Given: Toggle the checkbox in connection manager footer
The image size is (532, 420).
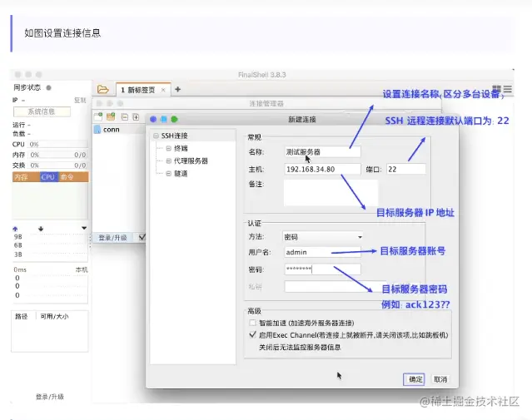Looking at the screenshot, I should pyautogui.click(x=142, y=237).
